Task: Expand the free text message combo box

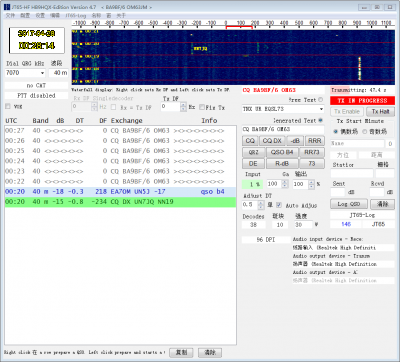Action: coord(321,109)
